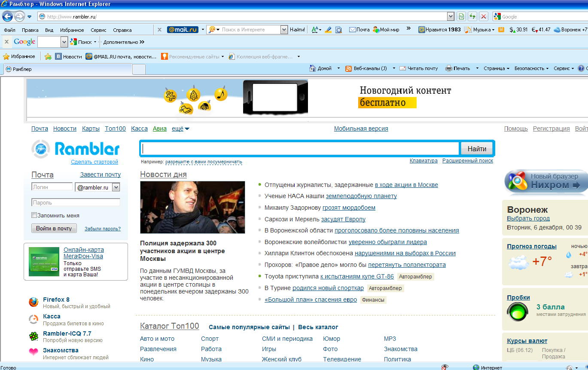Viewport: 588px width, 370px height.
Task: Click the Найти search button on Rambler
Action: click(477, 149)
